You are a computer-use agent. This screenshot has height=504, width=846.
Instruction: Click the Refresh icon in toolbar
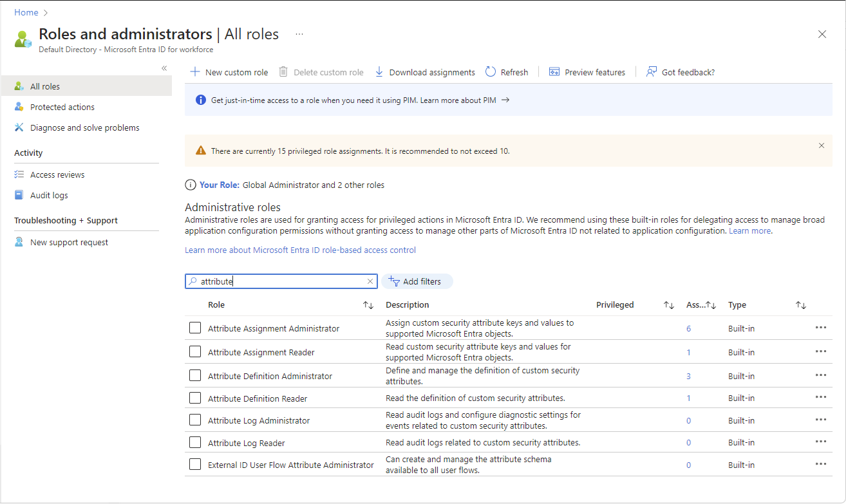pos(491,72)
